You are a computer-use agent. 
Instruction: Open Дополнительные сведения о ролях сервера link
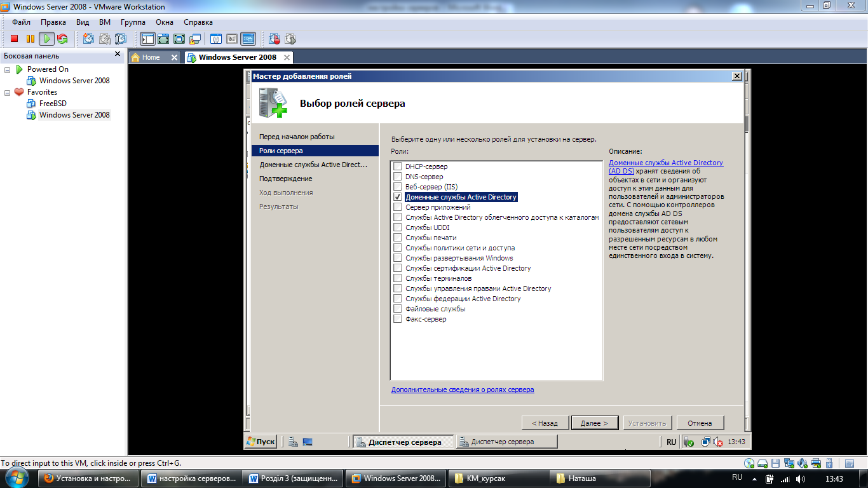[x=463, y=390]
